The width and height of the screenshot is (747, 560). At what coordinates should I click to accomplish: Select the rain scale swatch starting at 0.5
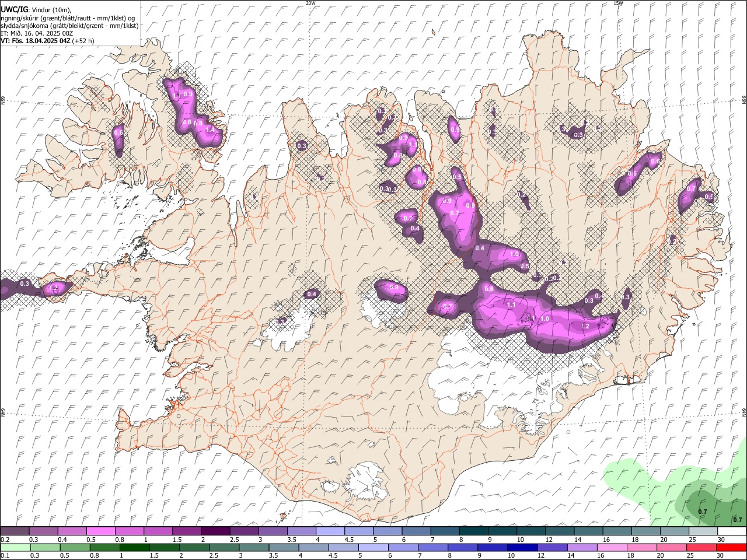[75, 548]
